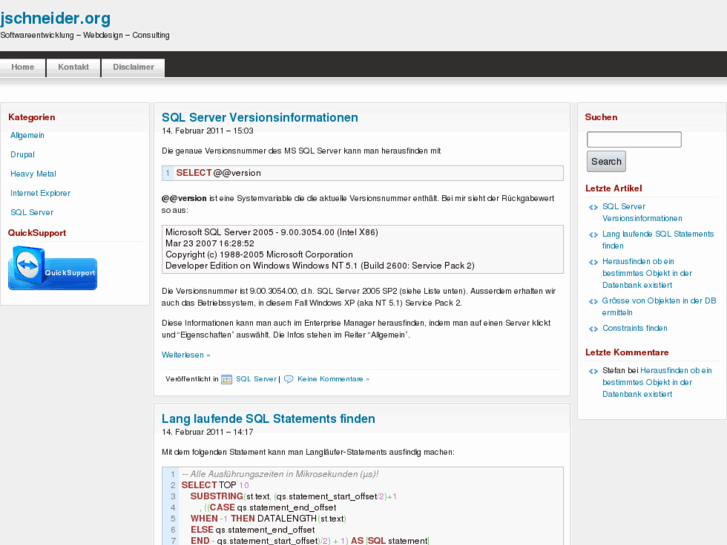The image size is (727, 545).
Task: Select the Allgemein category link
Action: point(27,135)
